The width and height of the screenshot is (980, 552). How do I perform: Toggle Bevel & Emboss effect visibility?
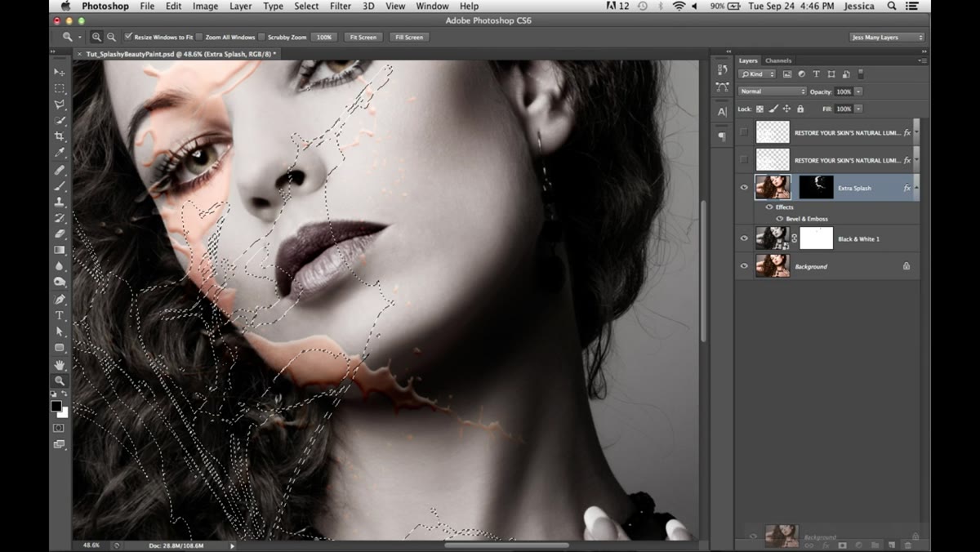[780, 219]
